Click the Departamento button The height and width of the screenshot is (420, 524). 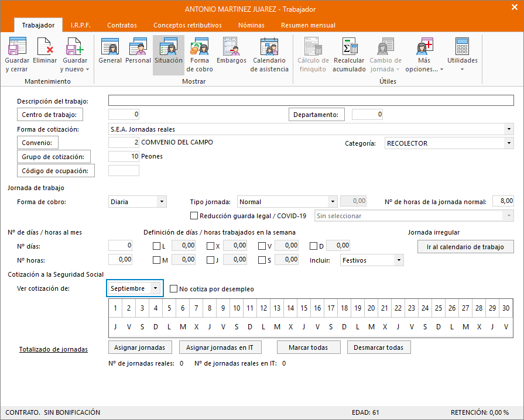pyautogui.click(x=317, y=115)
